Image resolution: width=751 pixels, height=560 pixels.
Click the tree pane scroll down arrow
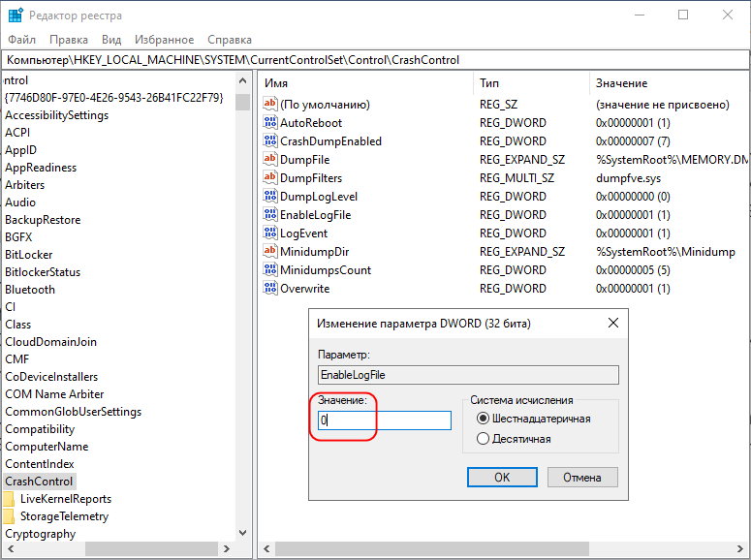pos(243,533)
